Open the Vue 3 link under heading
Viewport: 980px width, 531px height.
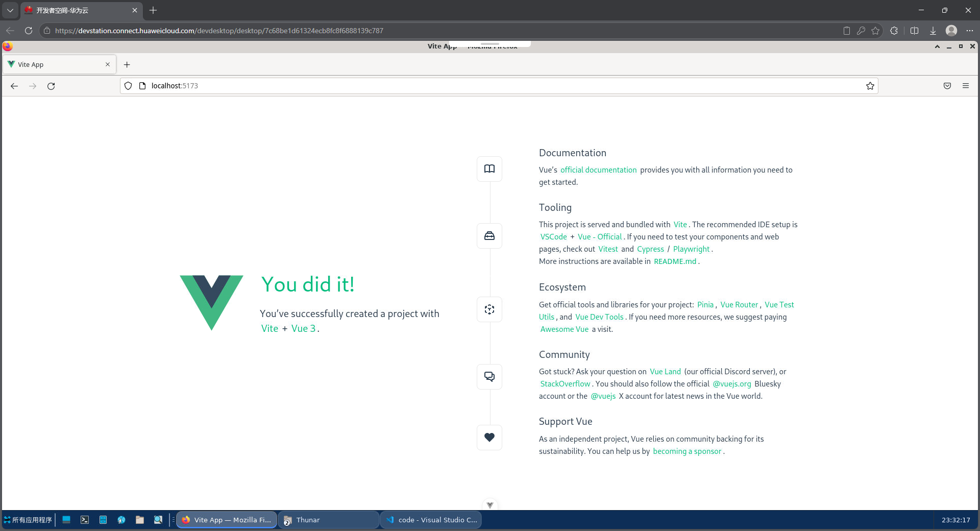pos(303,329)
